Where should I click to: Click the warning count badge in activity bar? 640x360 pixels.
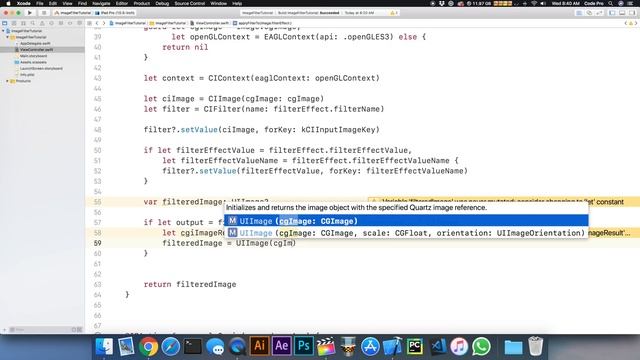pyautogui.click(x=393, y=13)
